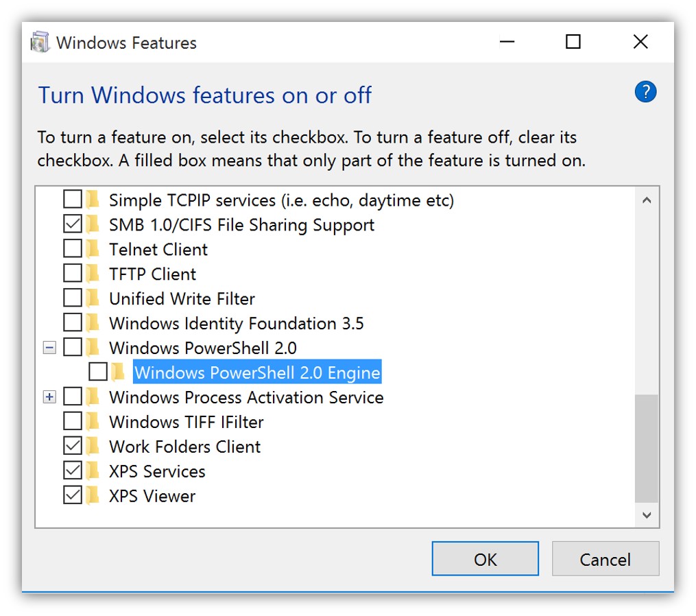696x616 pixels.
Task: Open the blue help question mark icon
Action: click(x=645, y=92)
